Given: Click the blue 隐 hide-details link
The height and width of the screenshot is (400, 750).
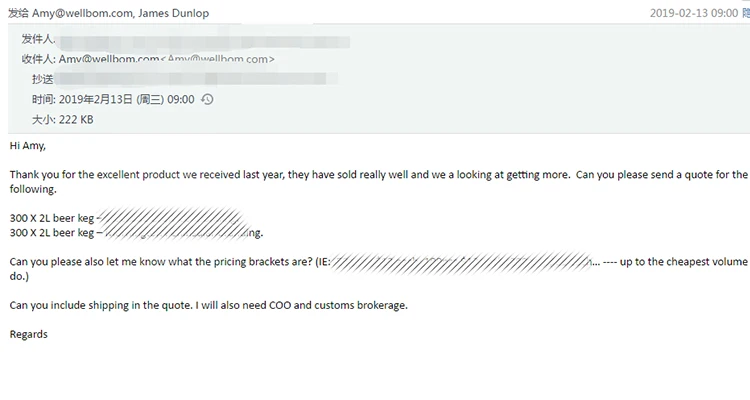Looking at the screenshot, I should [x=746, y=13].
